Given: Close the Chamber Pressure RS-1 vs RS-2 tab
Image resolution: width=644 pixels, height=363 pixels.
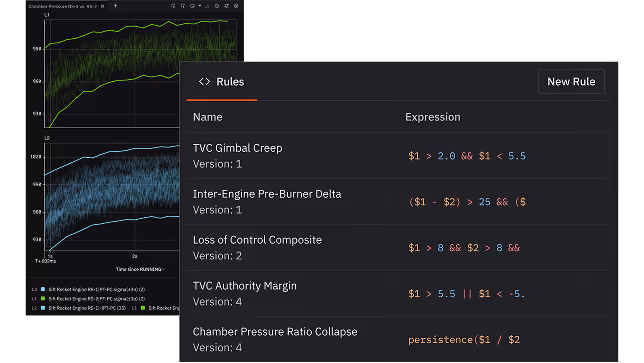Looking at the screenshot, I should coord(103,6).
